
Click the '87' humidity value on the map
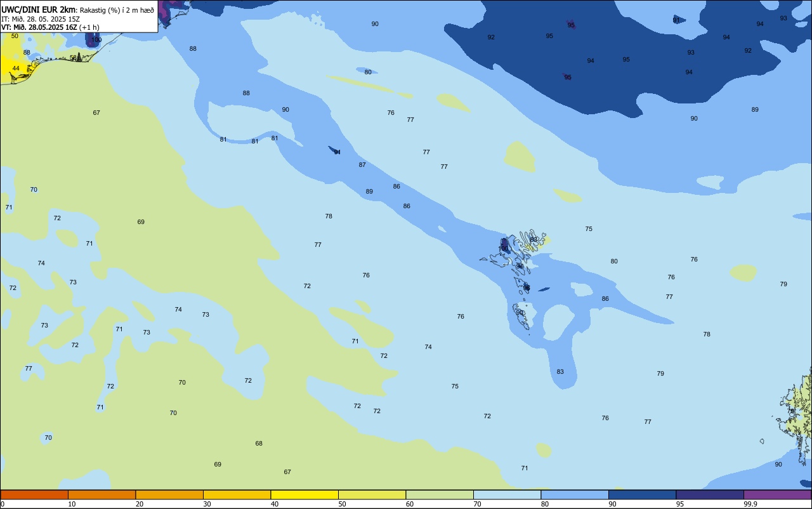362,164
